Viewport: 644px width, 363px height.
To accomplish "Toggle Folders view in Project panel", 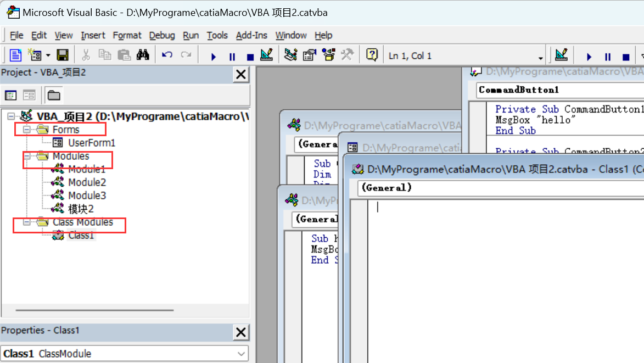I will click(54, 95).
